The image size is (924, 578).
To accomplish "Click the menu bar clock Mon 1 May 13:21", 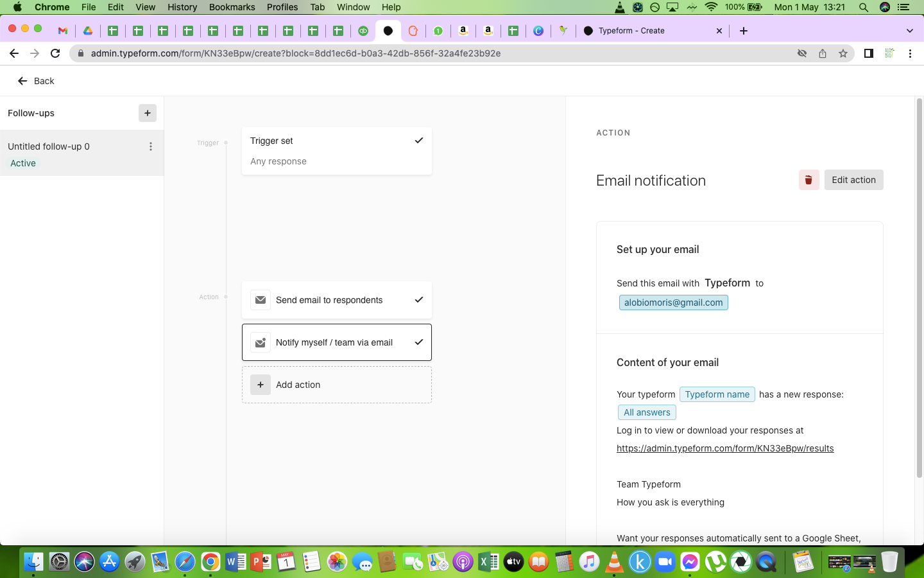I will pyautogui.click(x=810, y=7).
